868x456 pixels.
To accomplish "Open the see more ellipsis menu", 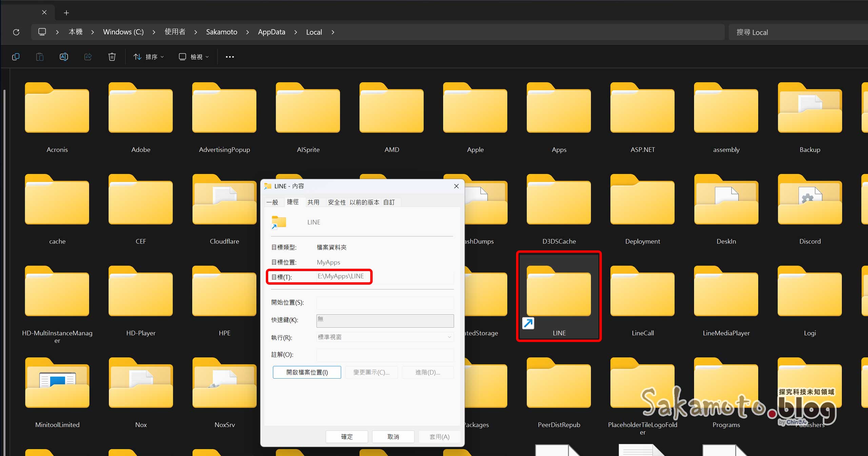I will 230,57.
